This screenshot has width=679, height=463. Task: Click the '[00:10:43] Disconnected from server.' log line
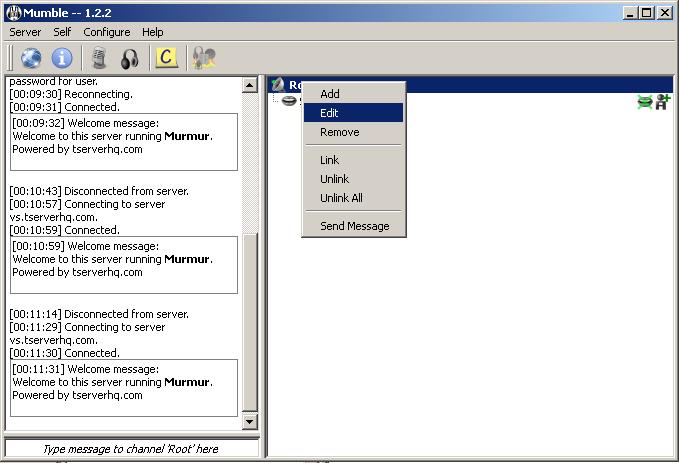(99, 191)
